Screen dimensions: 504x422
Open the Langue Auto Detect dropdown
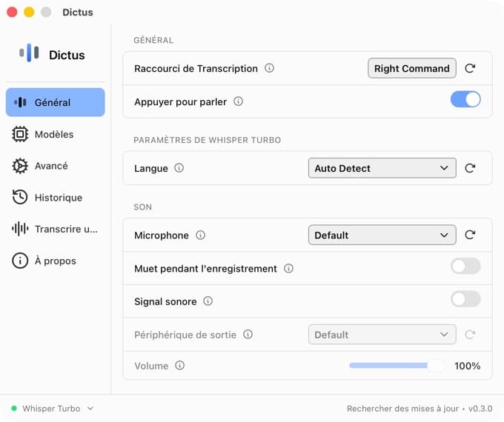[x=382, y=168]
